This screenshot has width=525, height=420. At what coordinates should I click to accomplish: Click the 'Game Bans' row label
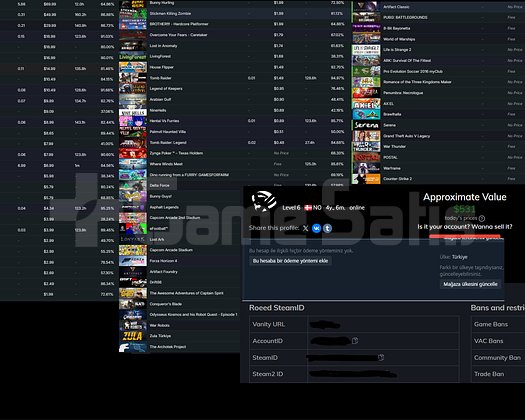coord(491,324)
